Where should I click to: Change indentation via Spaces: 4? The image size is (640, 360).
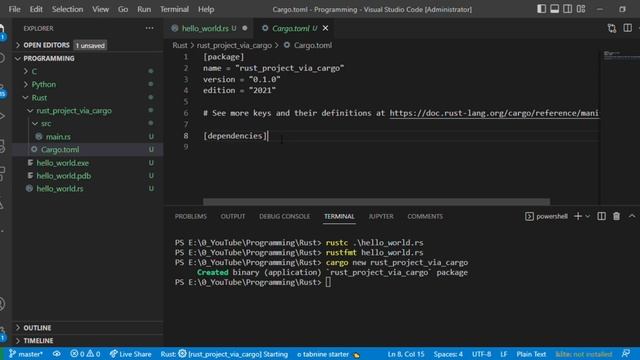point(448,354)
